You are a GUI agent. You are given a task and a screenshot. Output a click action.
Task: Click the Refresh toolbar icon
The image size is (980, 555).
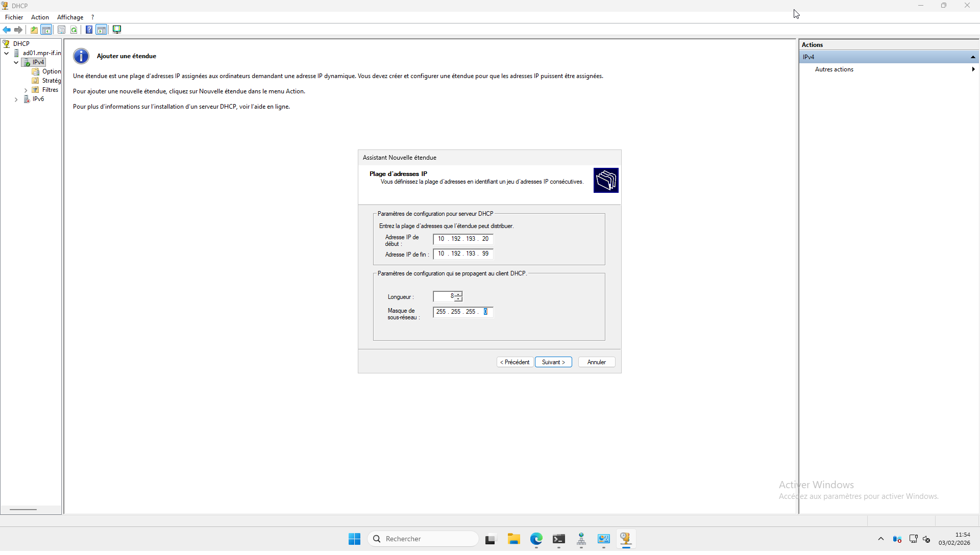click(74, 30)
